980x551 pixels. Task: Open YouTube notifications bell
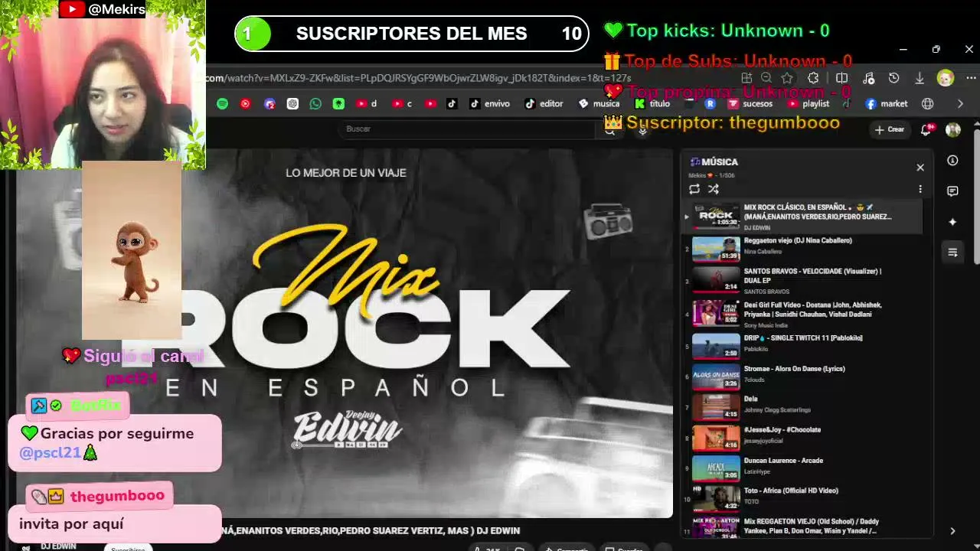point(926,129)
